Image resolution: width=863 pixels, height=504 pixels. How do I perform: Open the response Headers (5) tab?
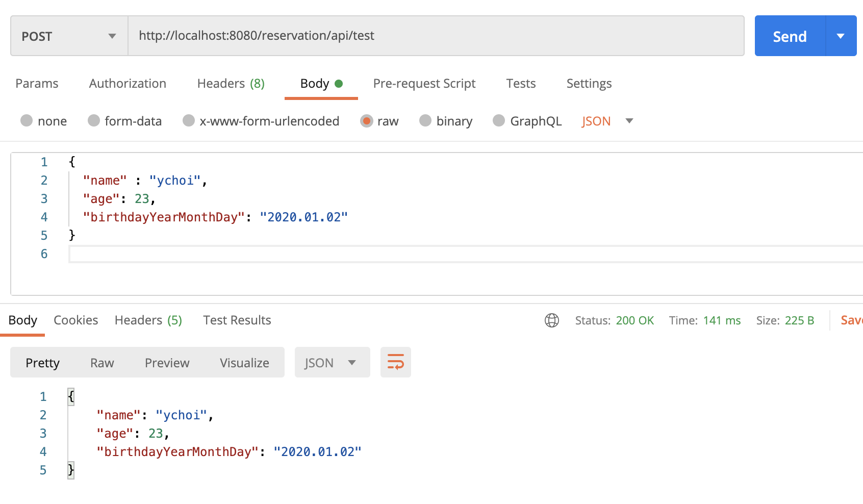(148, 320)
